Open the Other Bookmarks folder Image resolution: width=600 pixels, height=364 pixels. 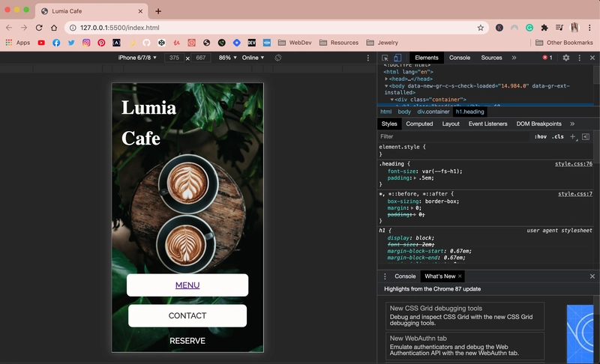pyautogui.click(x=564, y=43)
